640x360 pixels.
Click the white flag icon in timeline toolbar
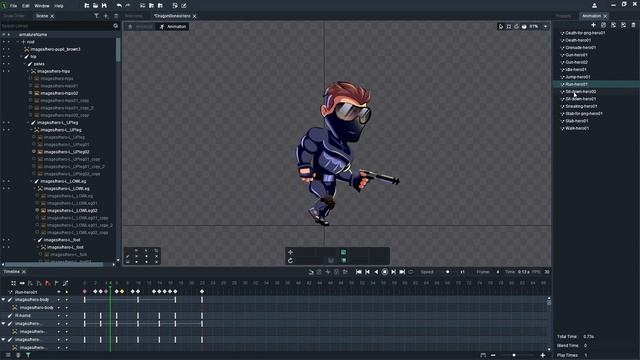[56, 283]
